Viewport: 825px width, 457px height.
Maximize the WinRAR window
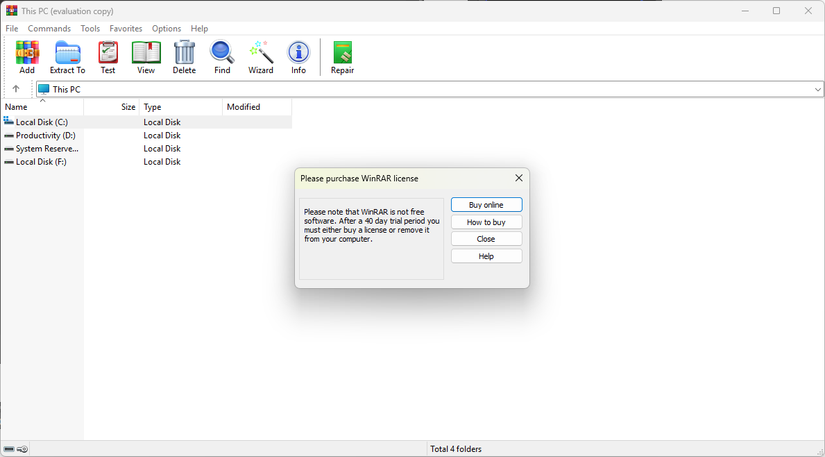[776, 11]
